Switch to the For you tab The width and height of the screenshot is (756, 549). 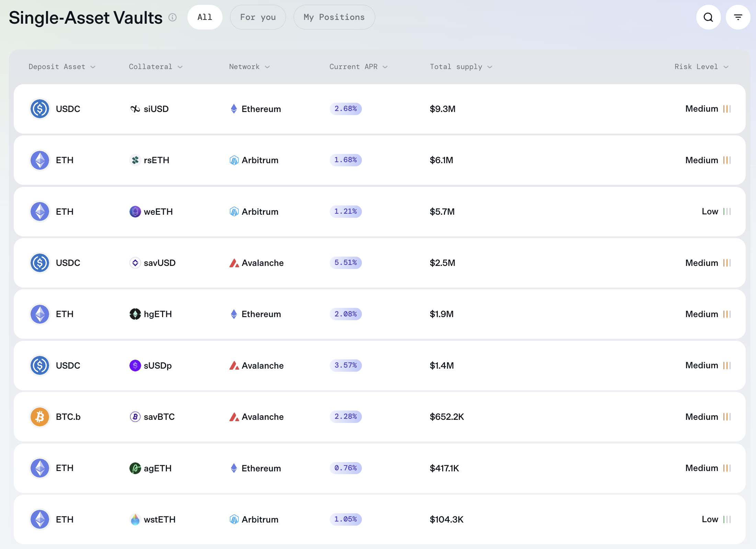(258, 17)
